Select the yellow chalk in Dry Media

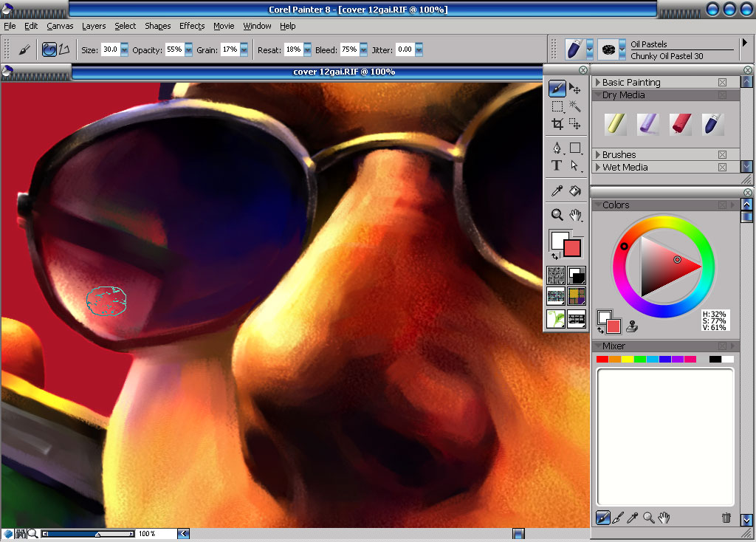click(616, 124)
